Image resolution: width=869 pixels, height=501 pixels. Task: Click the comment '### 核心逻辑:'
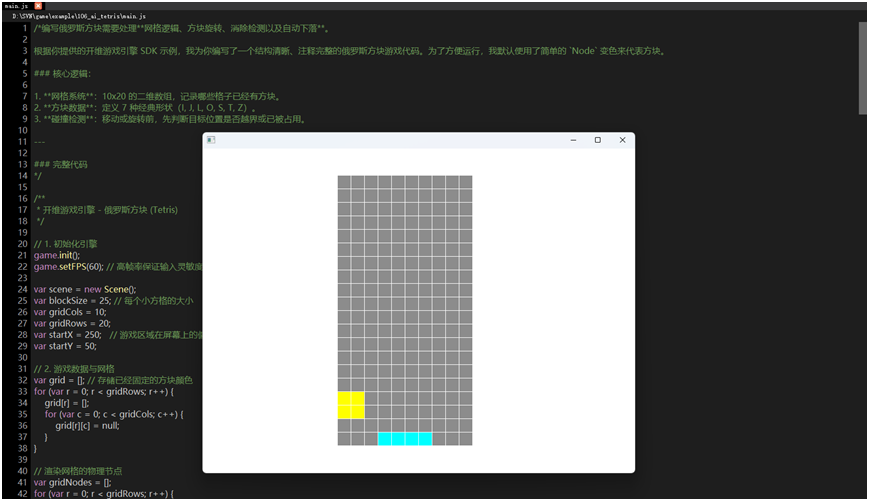[62, 74]
